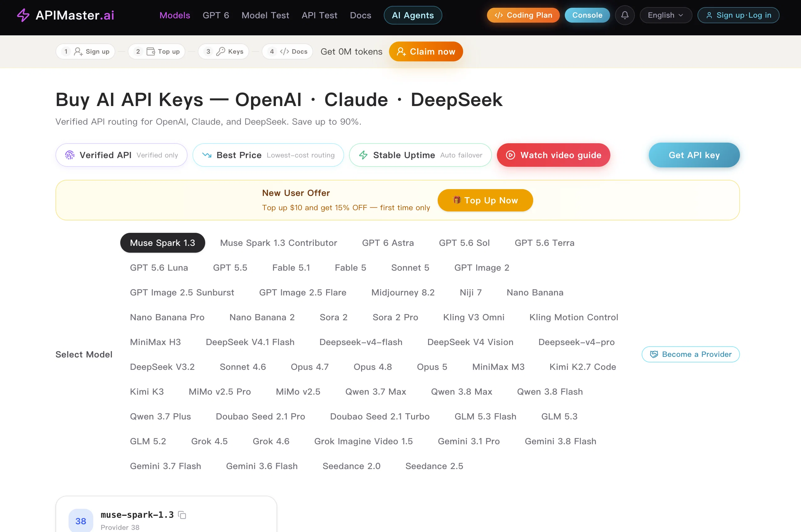The width and height of the screenshot is (801, 532).
Task: Click the Verified API fingerprint icon
Action: [69, 155]
